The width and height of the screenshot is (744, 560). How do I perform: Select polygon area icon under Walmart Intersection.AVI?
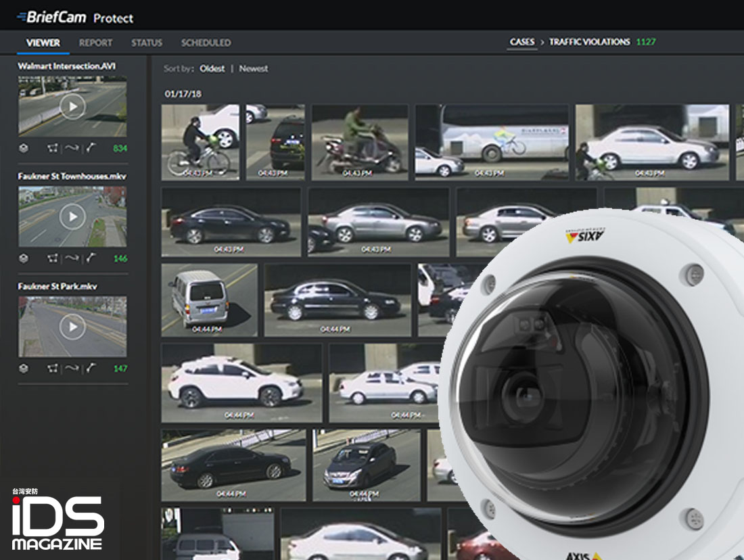pos(53,148)
